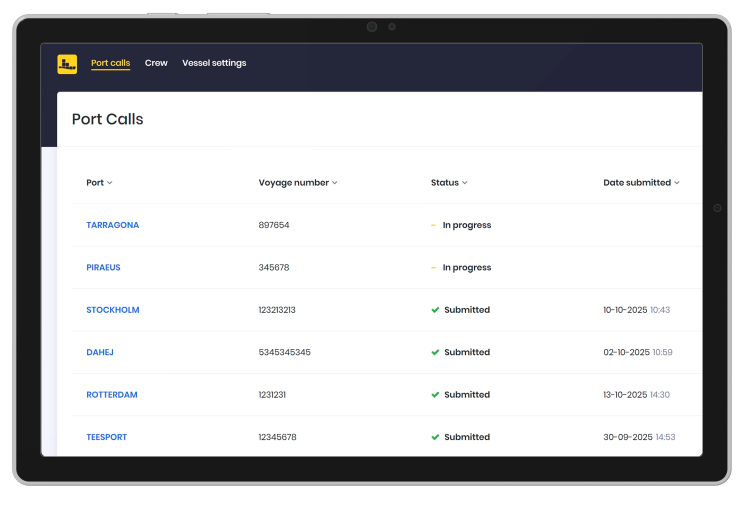
Task: Click the green checkmark in the Rotterdam row
Action: [x=435, y=395]
